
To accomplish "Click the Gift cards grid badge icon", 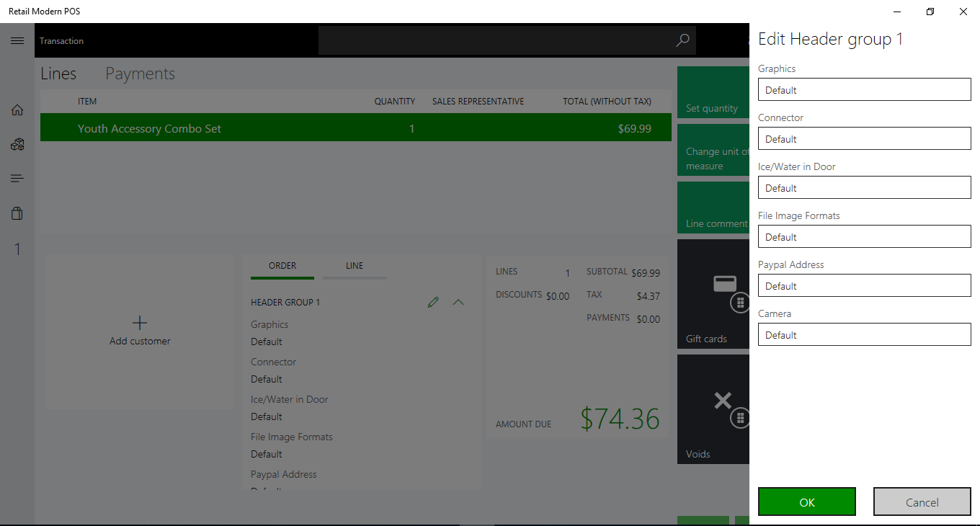I will (x=741, y=303).
